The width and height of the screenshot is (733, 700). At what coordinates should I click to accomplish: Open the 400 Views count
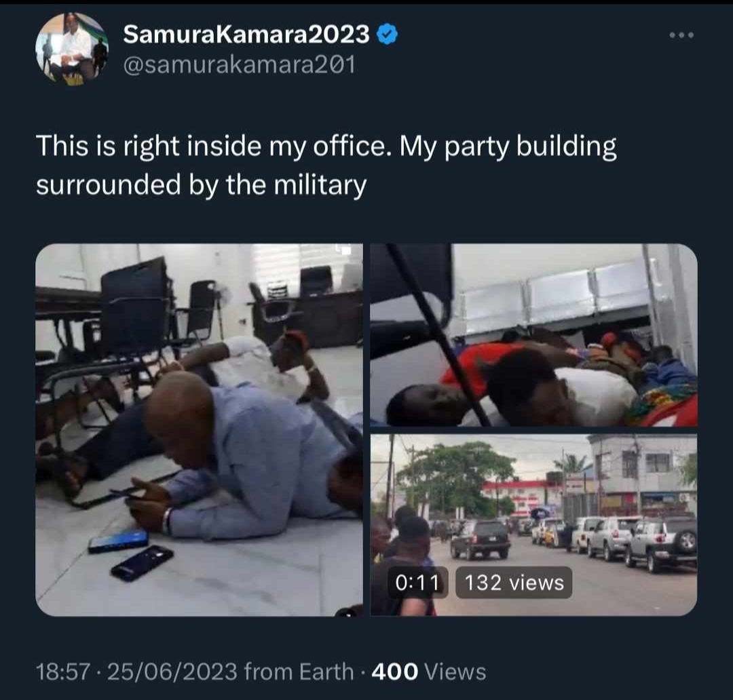[429, 672]
